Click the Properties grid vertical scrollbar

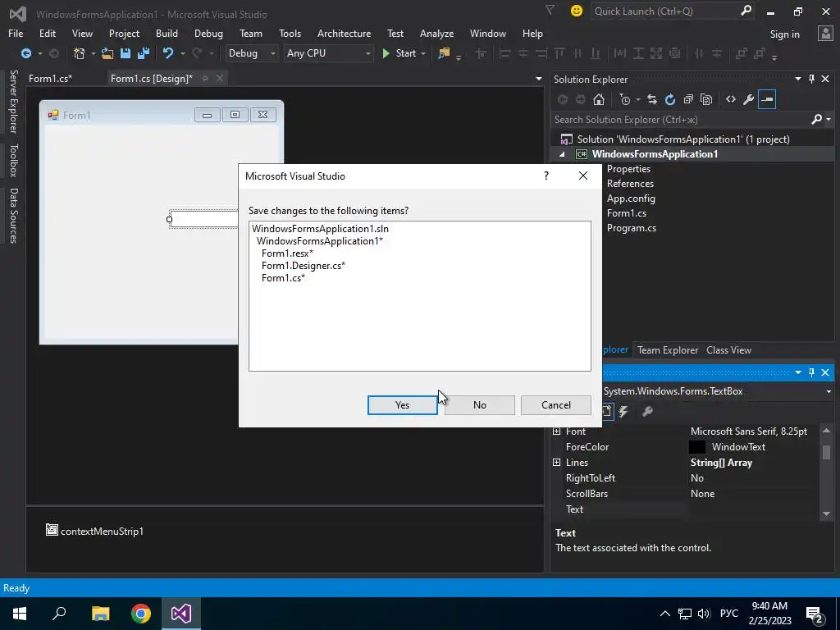pos(826,472)
